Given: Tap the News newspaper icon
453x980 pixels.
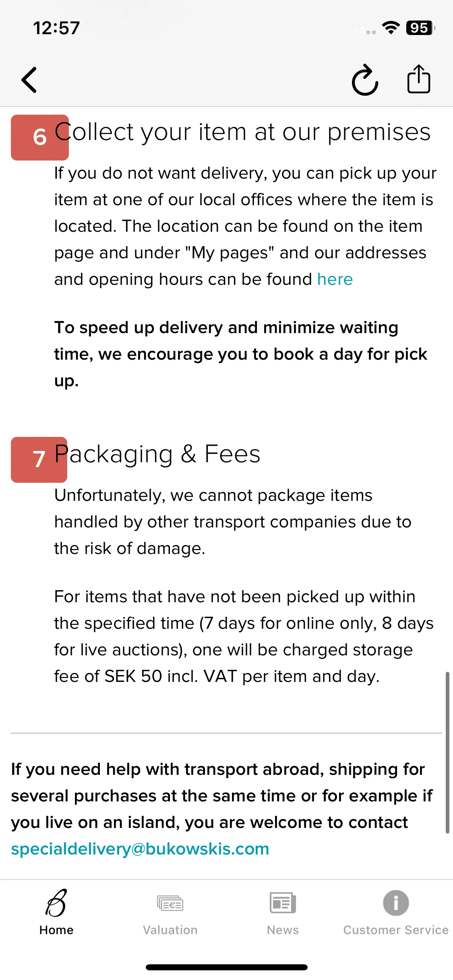Looking at the screenshot, I should 283,903.
